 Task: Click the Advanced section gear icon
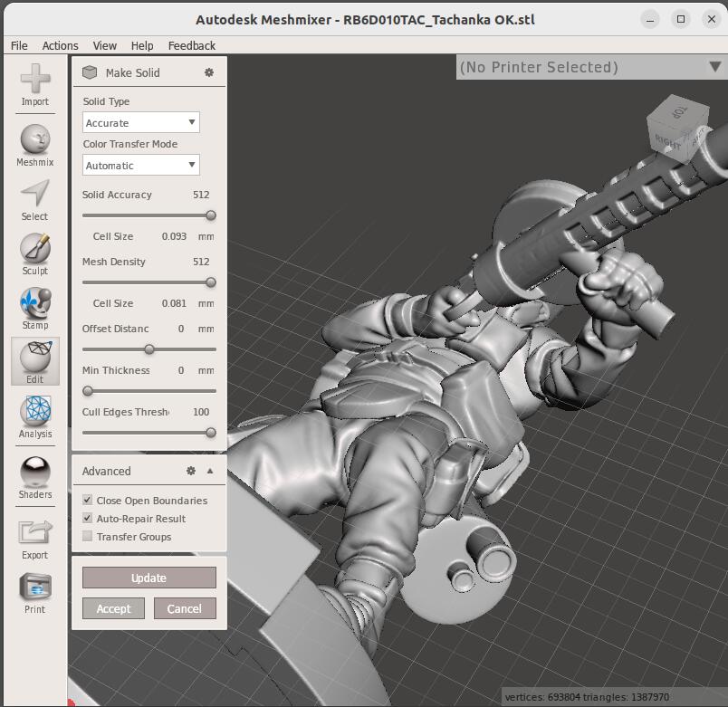[x=191, y=471]
